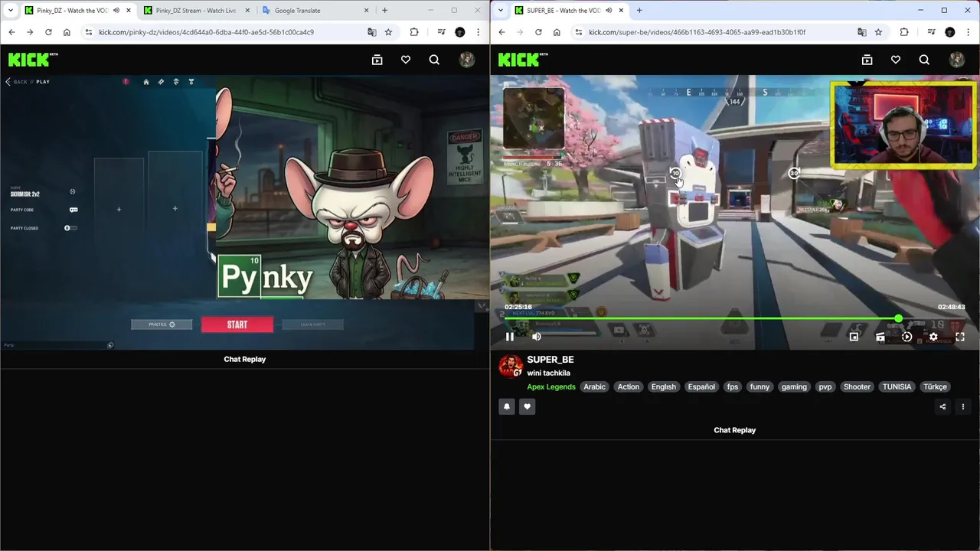Click the SUPER_BE channel avatar

(511, 366)
